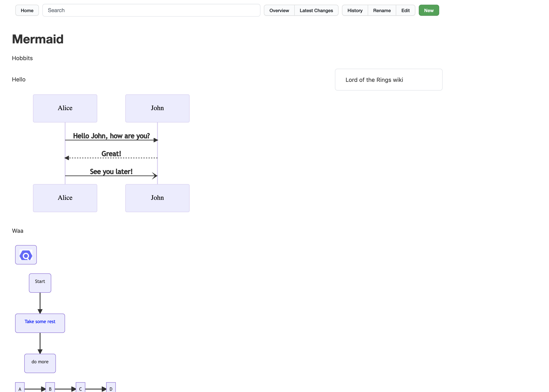Image resolution: width=549 pixels, height=392 pixels.
Task: Click the message 'Hello John, how are you?'
Action: point(111,136)
